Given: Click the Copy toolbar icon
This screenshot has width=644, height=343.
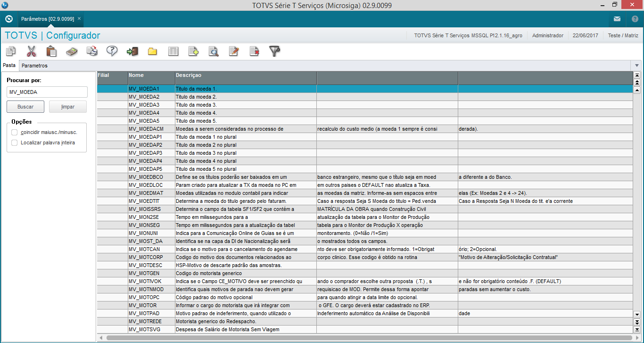Looking at the screenshot, I should pyautogui.click(x=11, y=51).
